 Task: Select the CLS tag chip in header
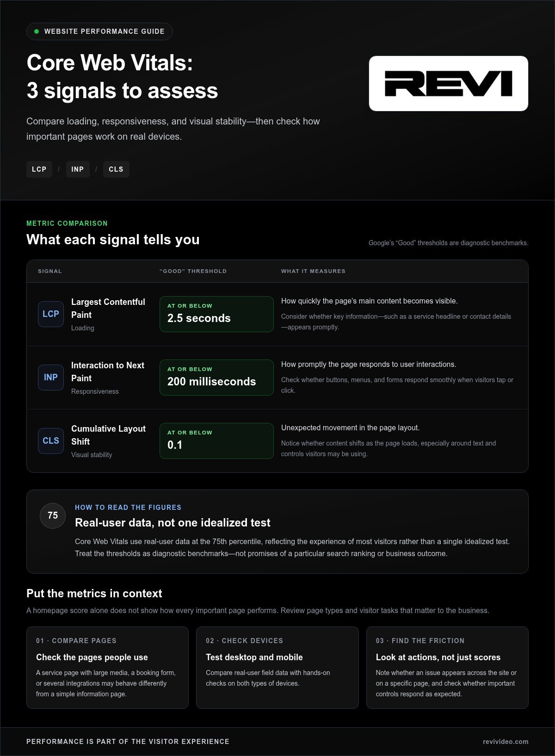(x=116, y=169)
